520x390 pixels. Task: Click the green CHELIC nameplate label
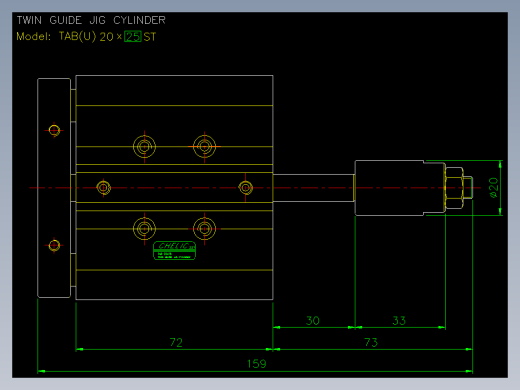[x=174, y=251]
